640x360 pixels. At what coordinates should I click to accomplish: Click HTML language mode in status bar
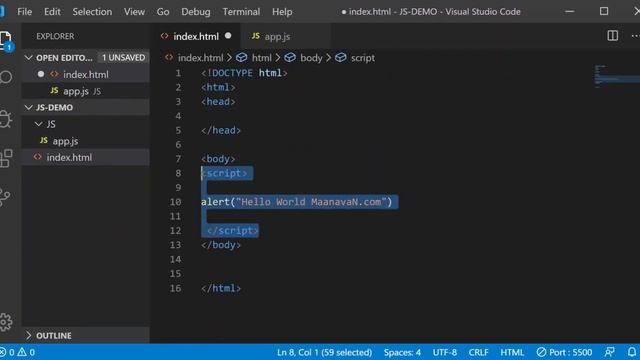point(512,352)
